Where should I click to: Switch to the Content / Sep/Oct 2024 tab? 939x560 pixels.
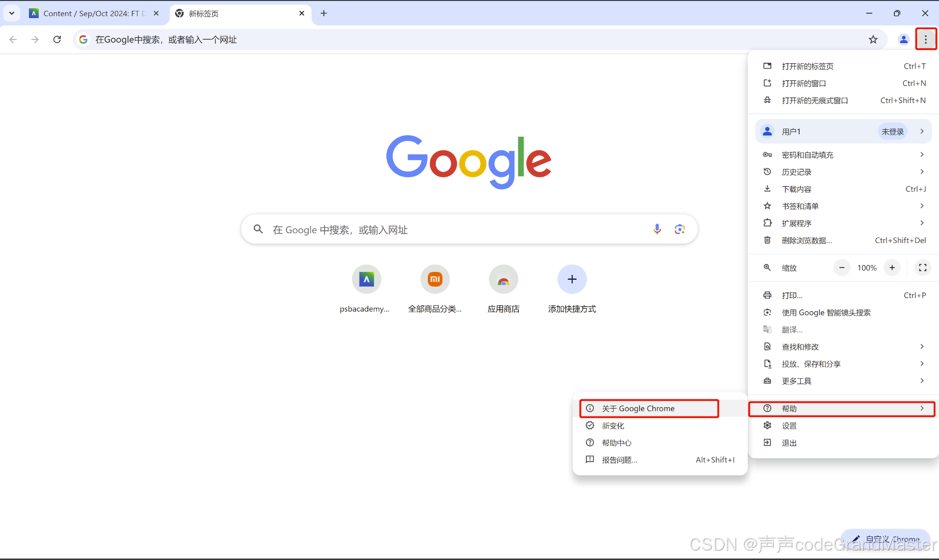[93, 13]
